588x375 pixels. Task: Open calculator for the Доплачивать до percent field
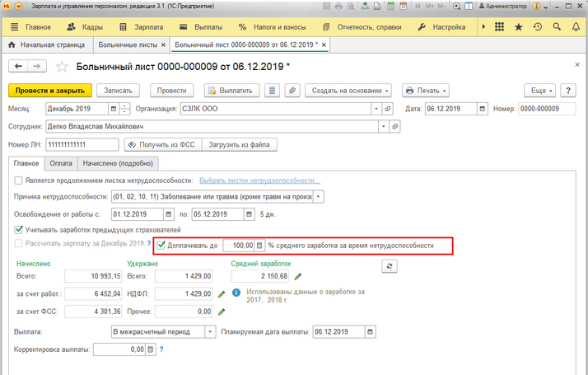pos(259,246)
